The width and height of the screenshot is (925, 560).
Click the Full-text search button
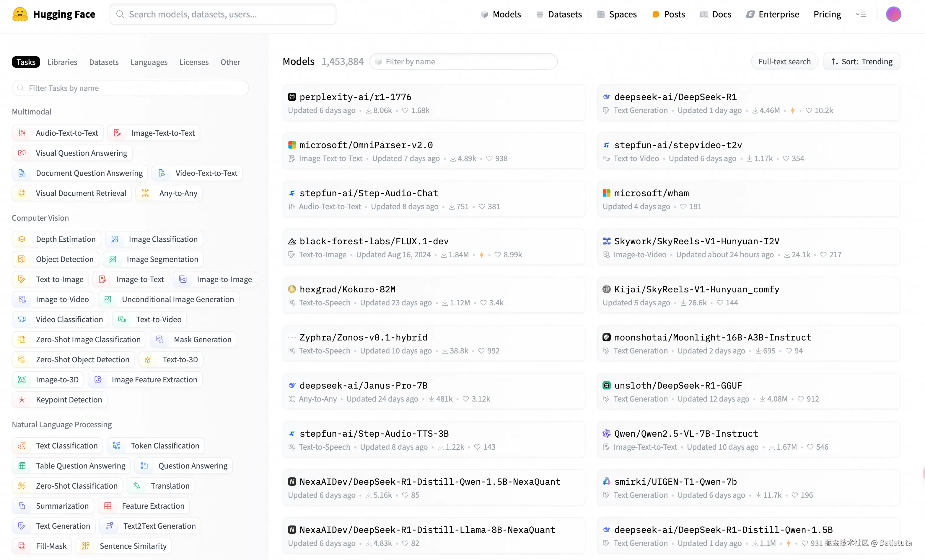[784, 61]
